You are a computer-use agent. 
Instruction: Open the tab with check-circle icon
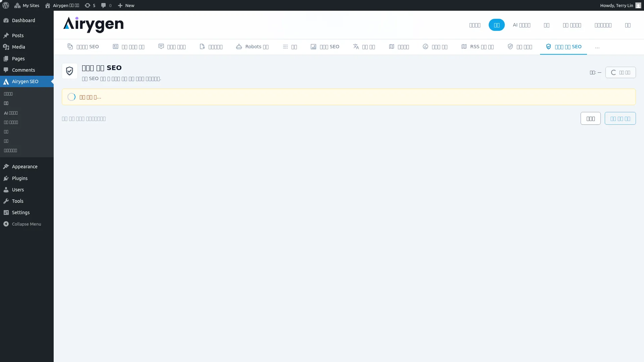pyautogui.click(x=435, y=47)
